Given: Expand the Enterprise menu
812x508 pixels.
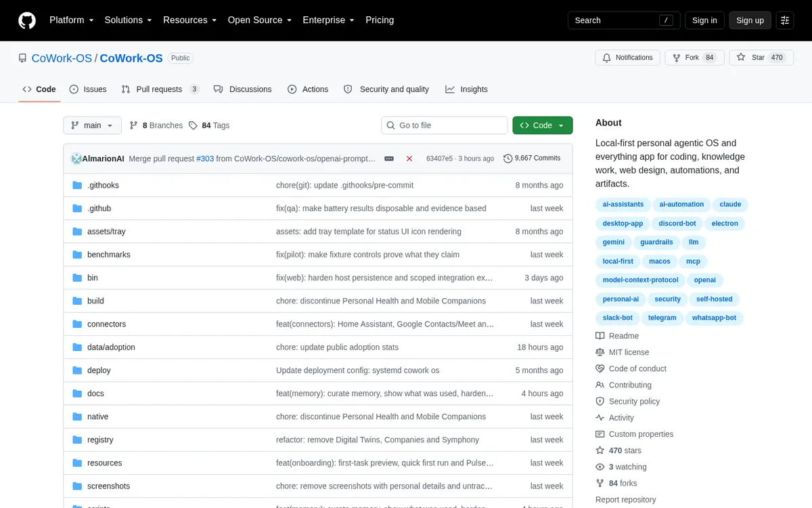Looking at the screenshot, I should click(x=329, y=20).
